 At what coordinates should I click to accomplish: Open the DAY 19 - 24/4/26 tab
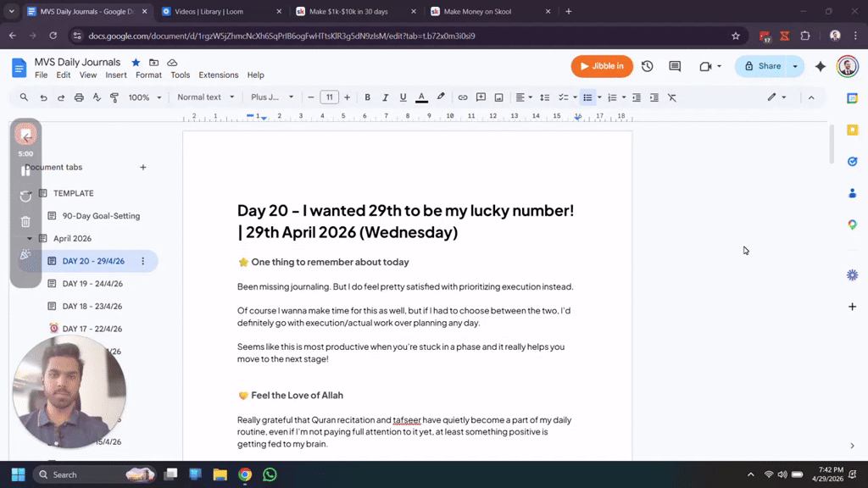92,283
